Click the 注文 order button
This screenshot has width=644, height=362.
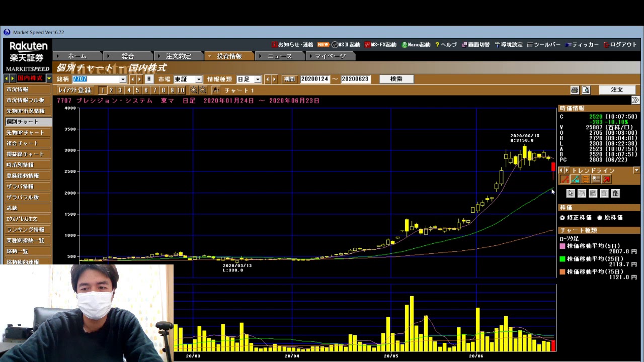(x=617, y=90)
